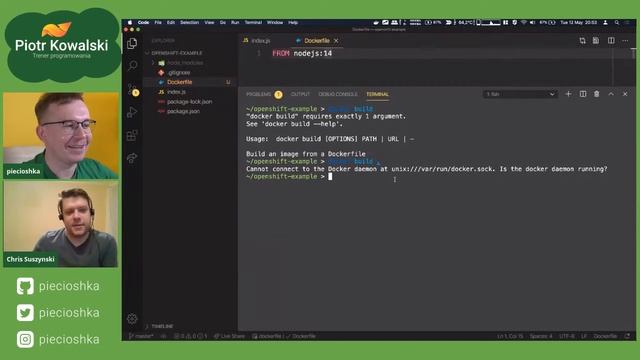Switch to the Output panel tab
The image size is (640, 360).
(x=300, y=94)
